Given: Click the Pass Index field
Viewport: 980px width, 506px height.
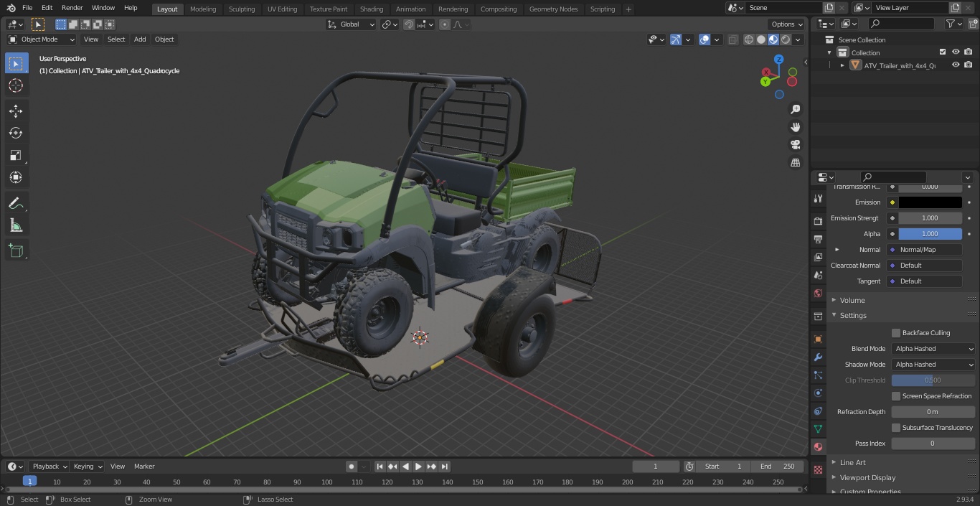Looking at the screenshot, I should click(933, 444).
